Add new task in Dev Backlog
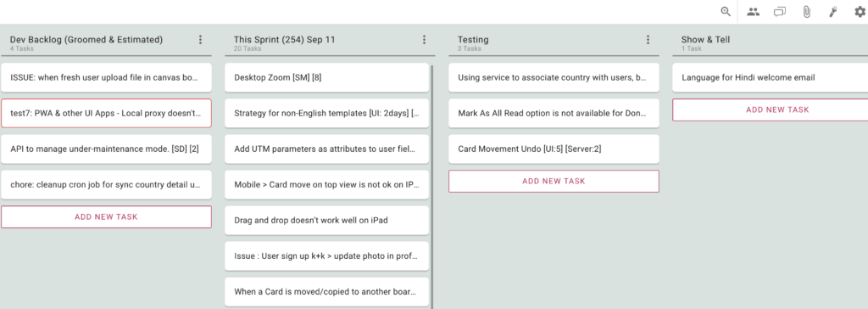 [x=106, y=217]
